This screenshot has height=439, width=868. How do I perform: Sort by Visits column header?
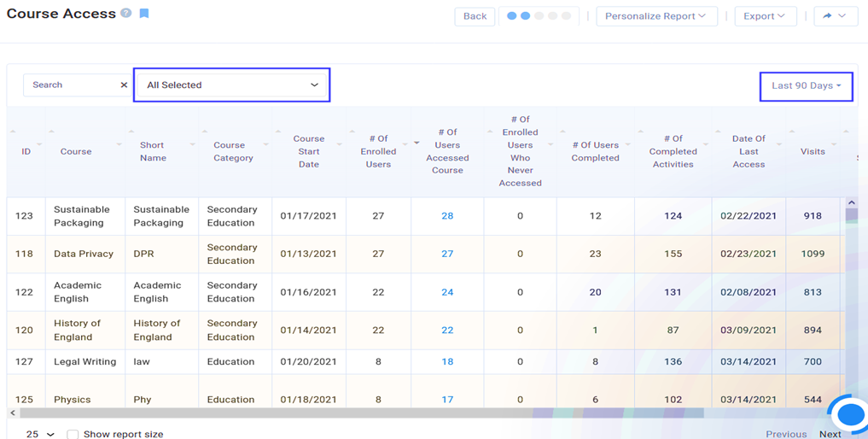(813, 151)
